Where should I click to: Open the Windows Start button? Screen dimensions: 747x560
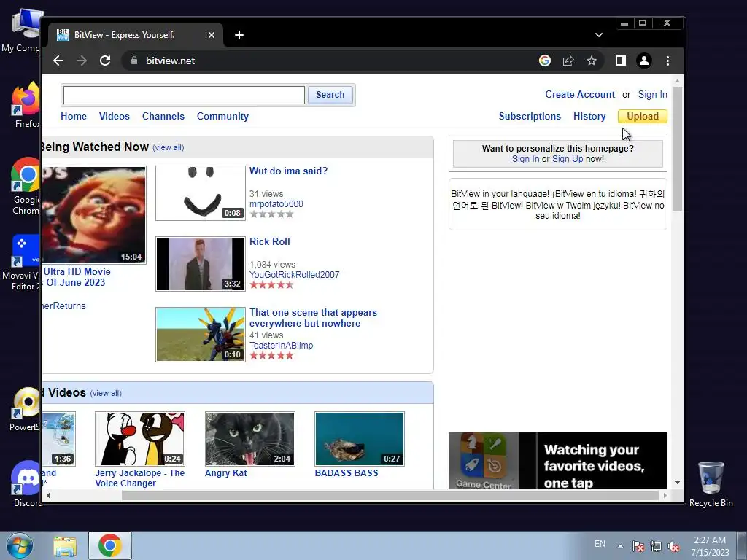(19, 545)
